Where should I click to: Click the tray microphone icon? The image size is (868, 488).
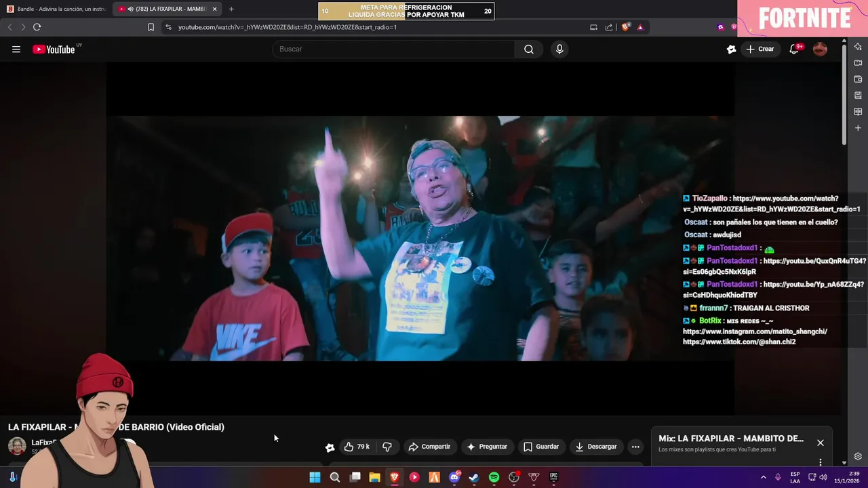[778, 477]
